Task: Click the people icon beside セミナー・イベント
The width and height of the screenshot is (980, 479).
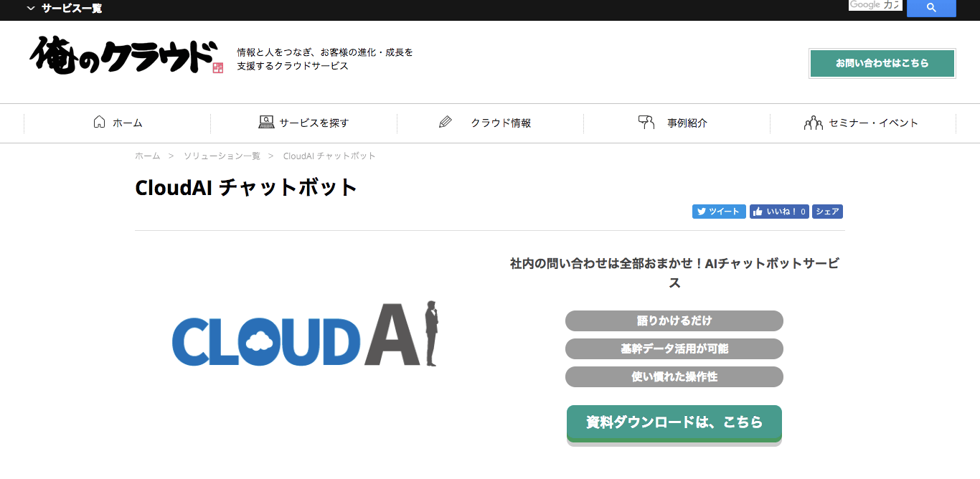Action: coord(813,123)
